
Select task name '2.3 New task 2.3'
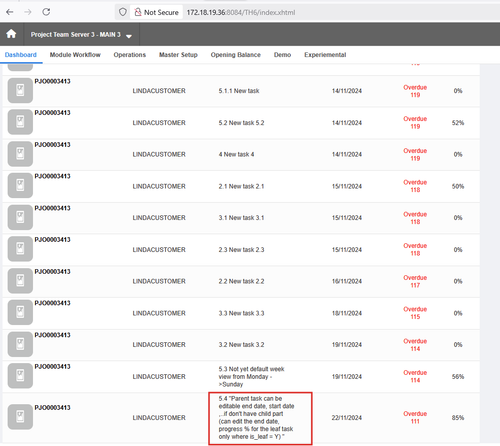(241, 250)
